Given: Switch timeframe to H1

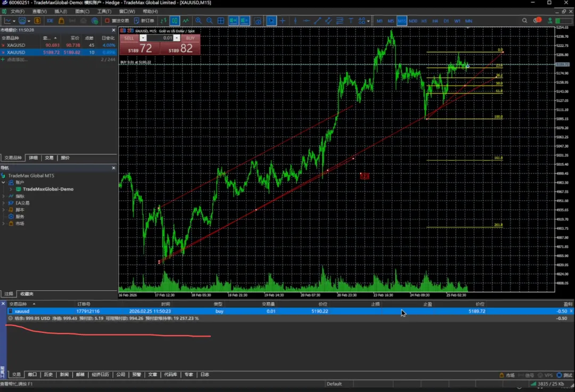Looking at the screenshot, I should click(x=424, y=21).
